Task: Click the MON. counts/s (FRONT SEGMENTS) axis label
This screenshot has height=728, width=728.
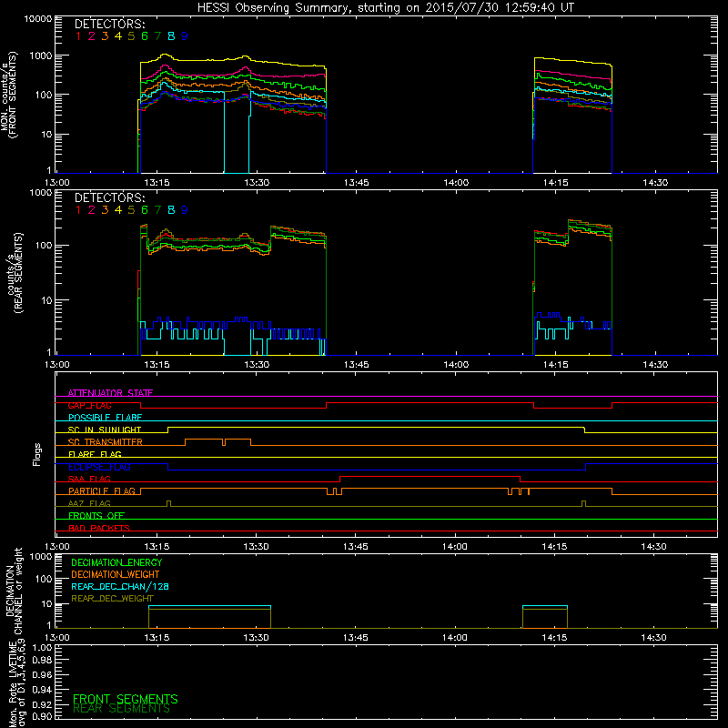Action: coord(9,96)
